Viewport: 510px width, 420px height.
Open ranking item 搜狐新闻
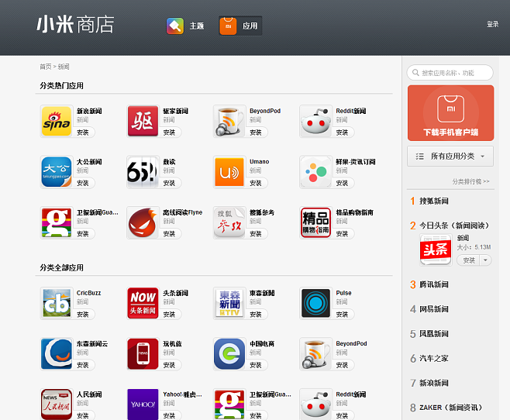tap(433, 201)
